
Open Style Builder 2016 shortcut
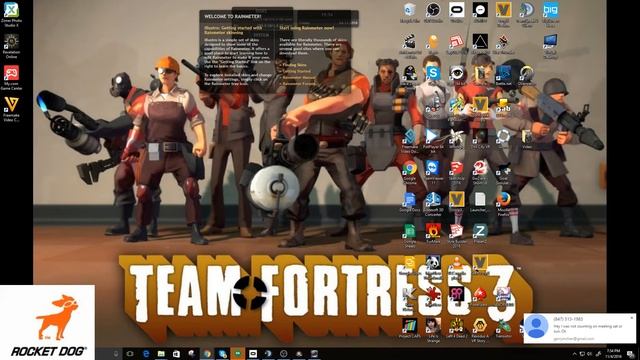click(456, 236)
